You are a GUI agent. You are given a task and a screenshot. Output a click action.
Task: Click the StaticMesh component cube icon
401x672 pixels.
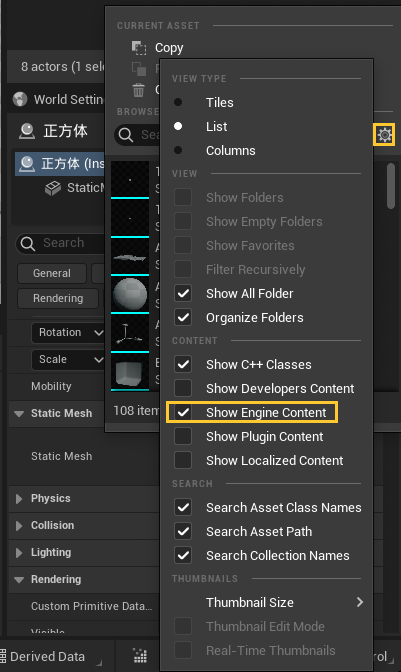53,188
